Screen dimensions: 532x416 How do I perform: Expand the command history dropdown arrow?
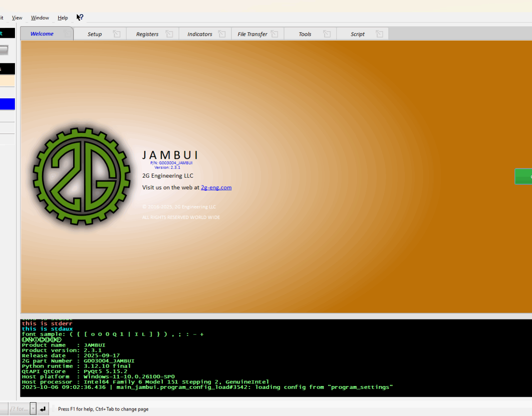(x=33, y=409)
